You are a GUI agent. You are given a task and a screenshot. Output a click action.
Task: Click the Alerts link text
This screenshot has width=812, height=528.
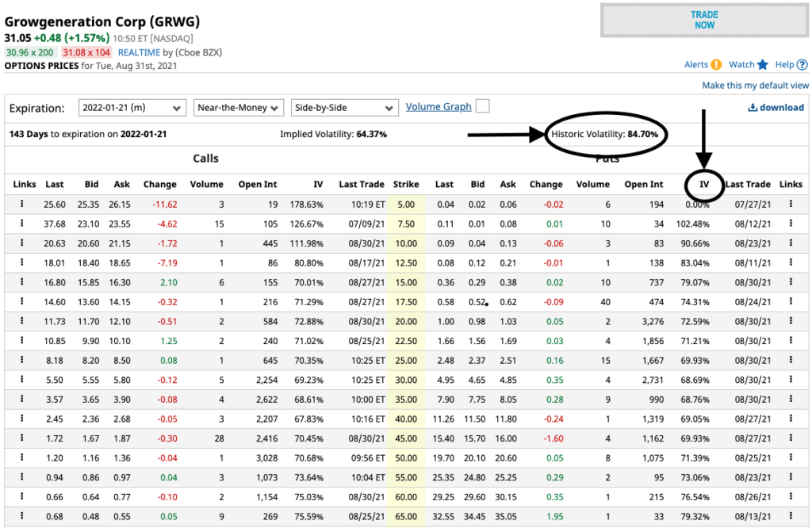point(696,65)
